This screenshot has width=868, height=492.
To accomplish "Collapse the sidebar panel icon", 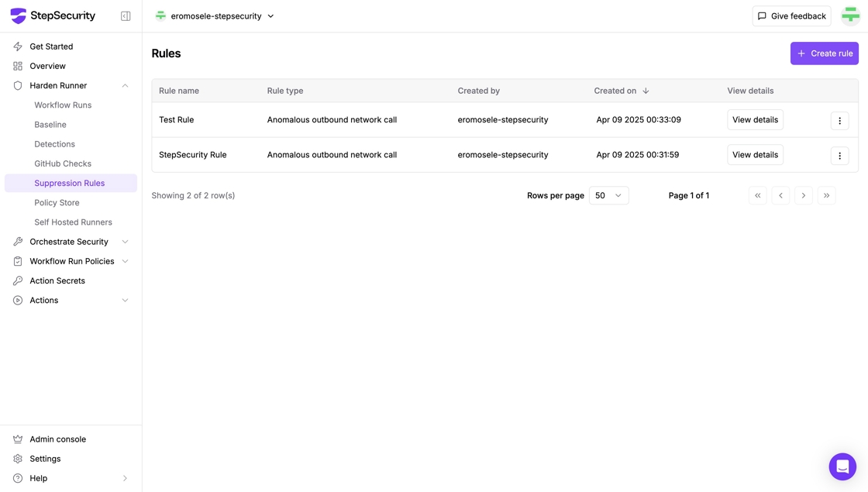I will click(126, 16).
